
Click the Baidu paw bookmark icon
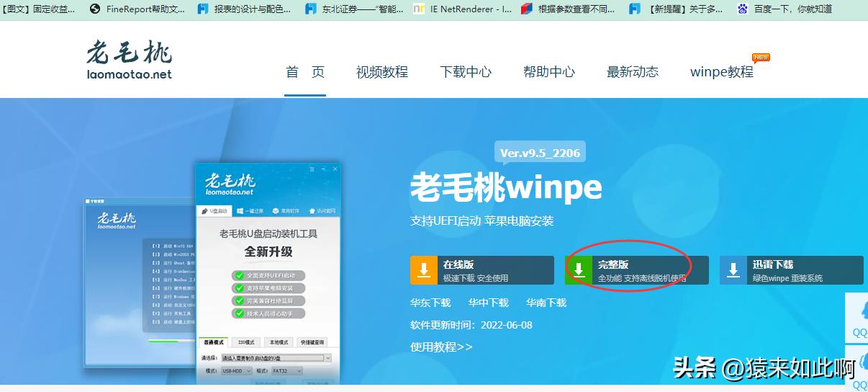pos(743,9)
